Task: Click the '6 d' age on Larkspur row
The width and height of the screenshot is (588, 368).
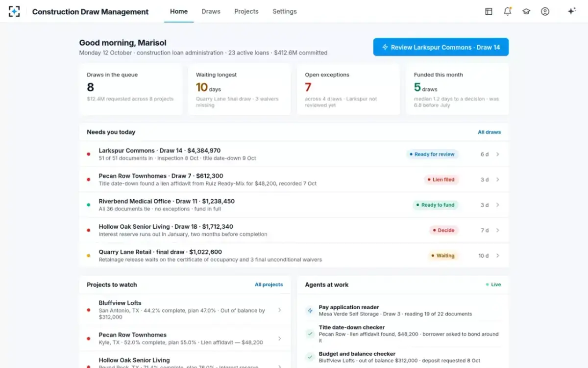Action: pyautogui.click(x=485, y=154)
